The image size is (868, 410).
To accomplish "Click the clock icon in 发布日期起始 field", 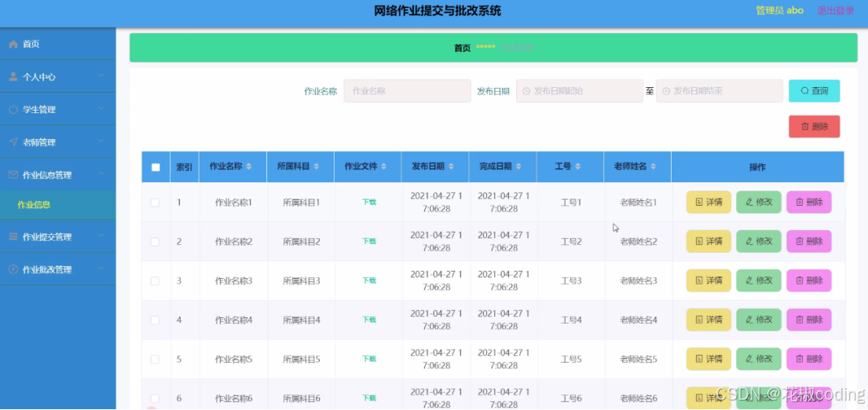I will [x=526, y=91].
